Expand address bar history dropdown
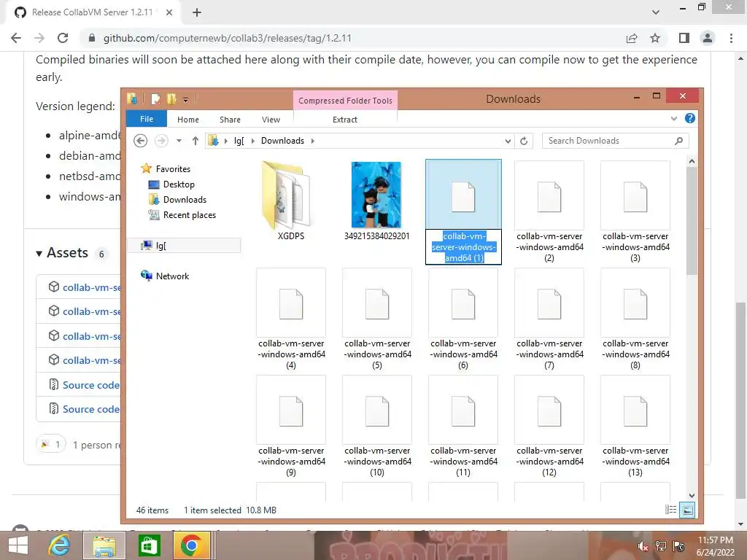This screenshot has width=747, height=560. click(508, 141)
